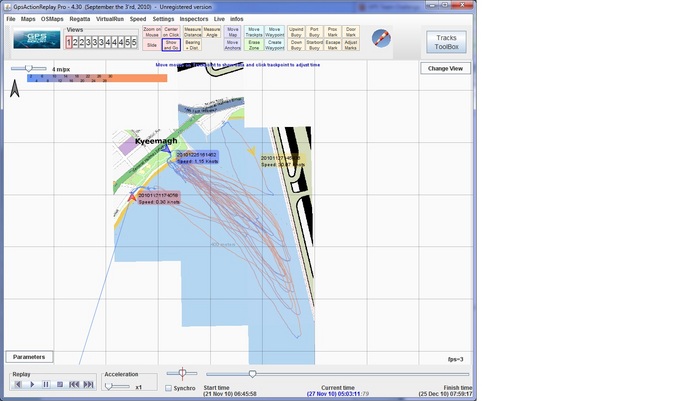Open the Maps menu

pos(28,19)
